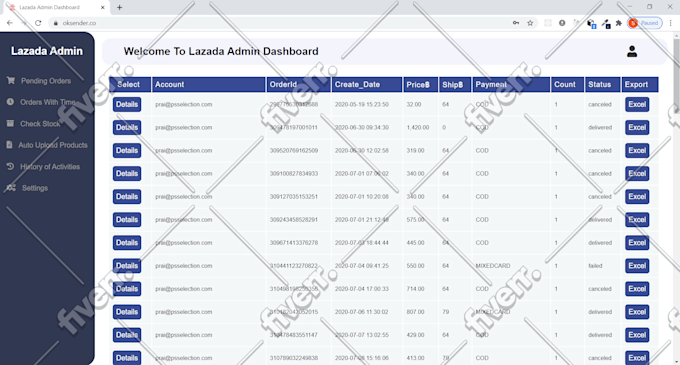Open Details for the 32.00 canceled order
The image size is (680, 365).
tap(127, 104)
